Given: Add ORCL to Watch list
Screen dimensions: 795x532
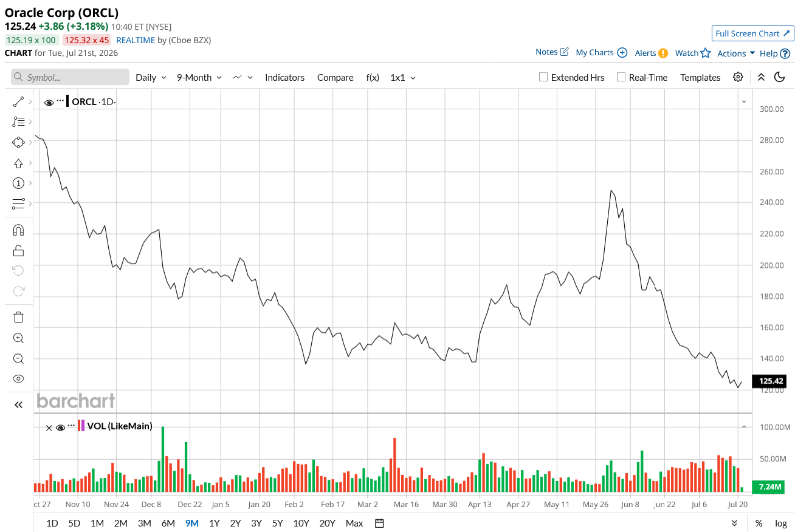Looking at the screenshot, I should tap(693, 53).
